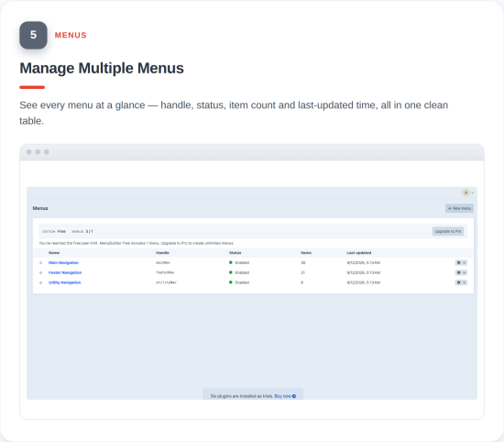Click the Status column header
The width and height of the screenshot is (504, 442).
click(235, 253)
